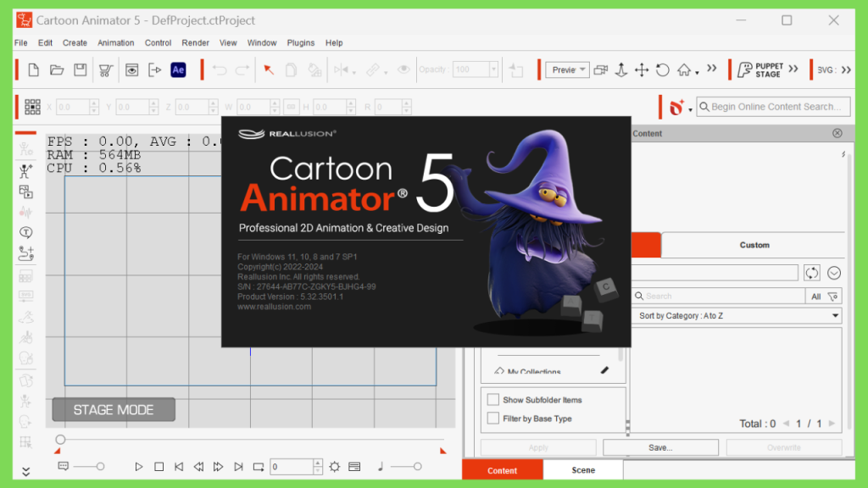Expand the Puppet Stage toolbar overflow chevrons
Screen dimensions: 868x488
(x=793, y=69)
